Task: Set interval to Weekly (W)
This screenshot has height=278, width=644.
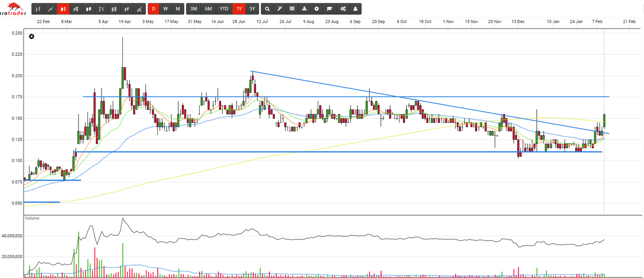Action: 165,9
